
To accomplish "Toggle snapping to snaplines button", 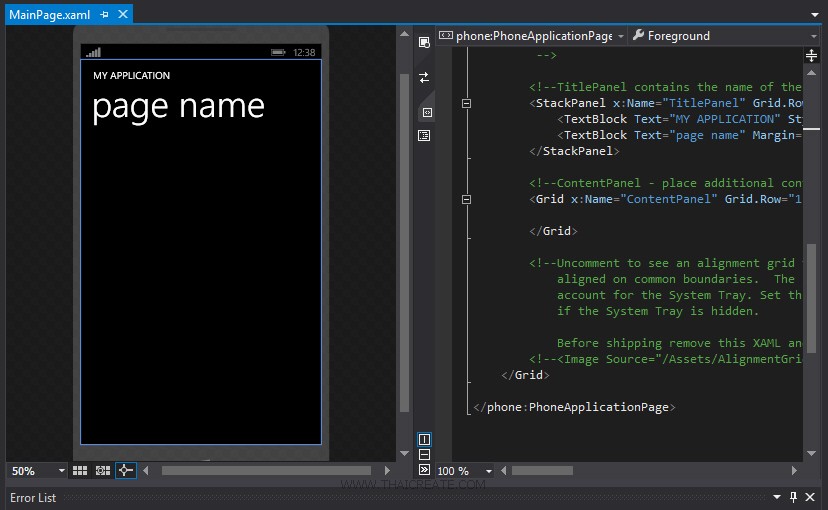I will coord(125,470).
